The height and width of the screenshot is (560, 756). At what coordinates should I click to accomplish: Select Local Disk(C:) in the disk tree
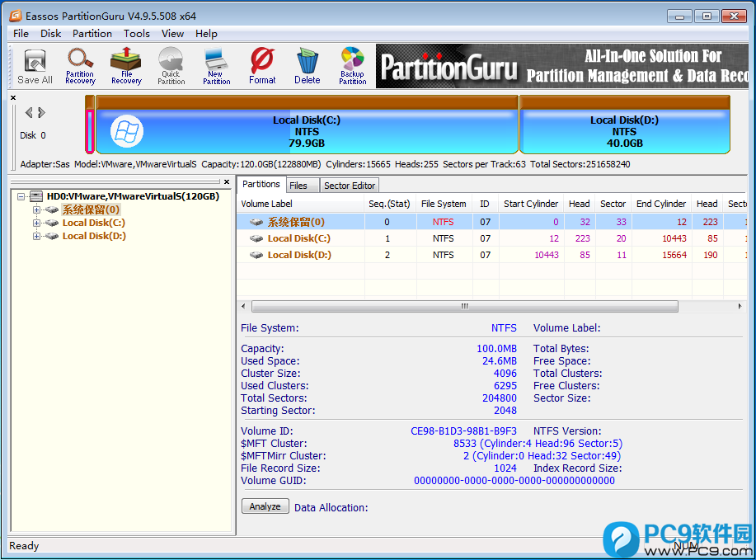93,223
